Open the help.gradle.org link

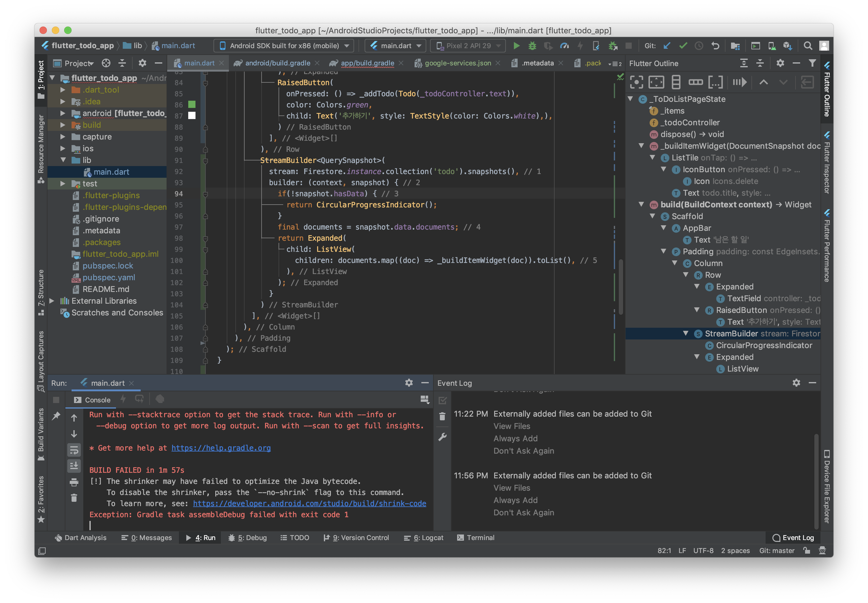click(x=221, y=448)
